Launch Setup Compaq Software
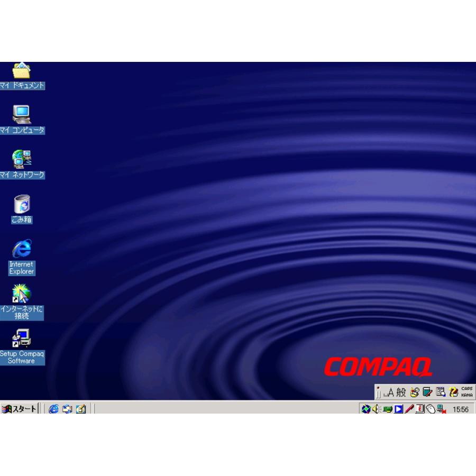Screen dimensions: 476x476 click(x=22, y=337)
